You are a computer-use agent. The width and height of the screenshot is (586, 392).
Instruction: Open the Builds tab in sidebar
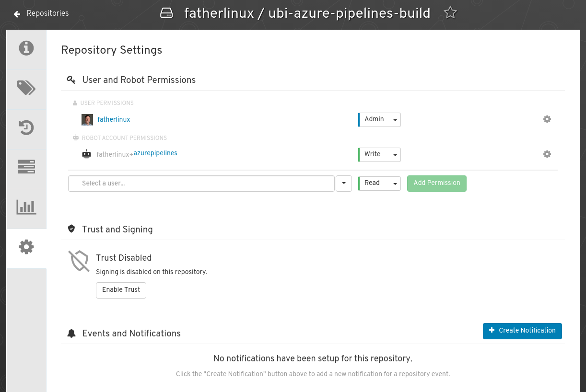[x=26, y=167]
